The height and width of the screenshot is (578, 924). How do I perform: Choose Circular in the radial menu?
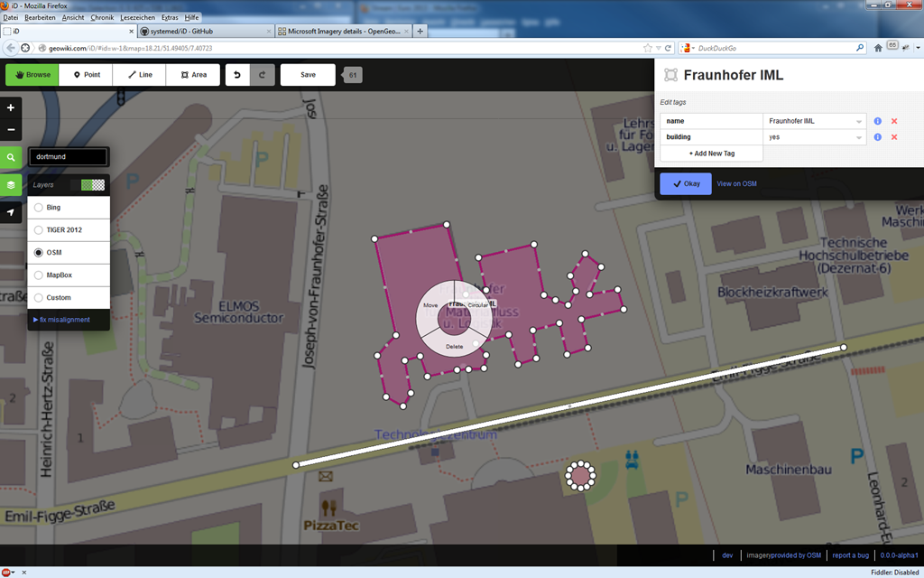478,305
